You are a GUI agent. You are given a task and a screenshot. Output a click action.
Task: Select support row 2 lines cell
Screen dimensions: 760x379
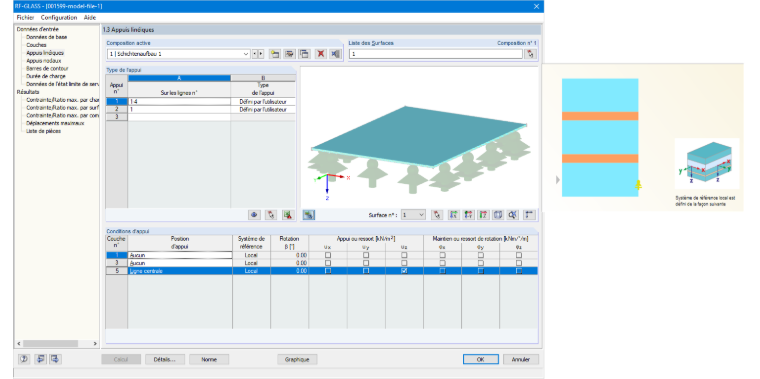[179, 110]
